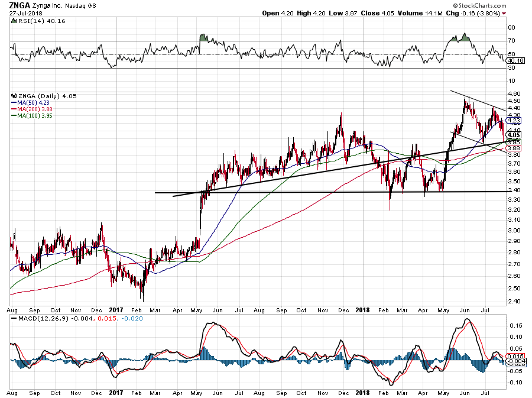532x398 pixels.
Task: Click the High 4.20 value in the header
Action: (x=311, y=13)
